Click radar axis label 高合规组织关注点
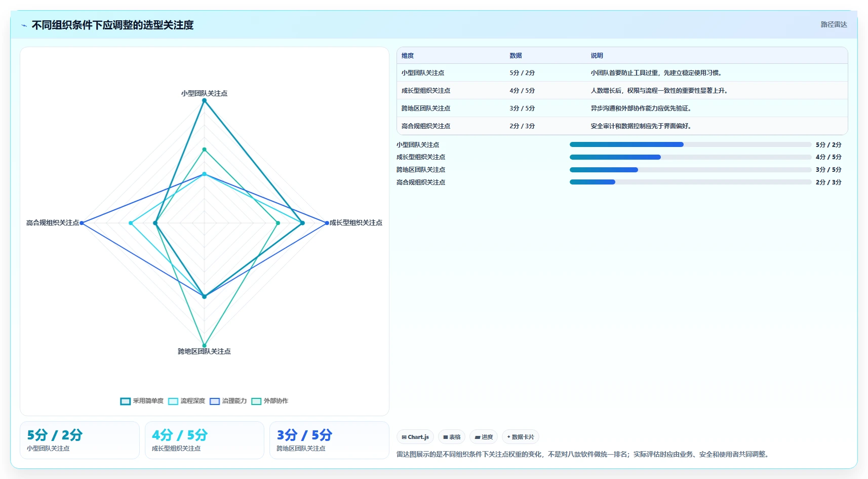 53,223
